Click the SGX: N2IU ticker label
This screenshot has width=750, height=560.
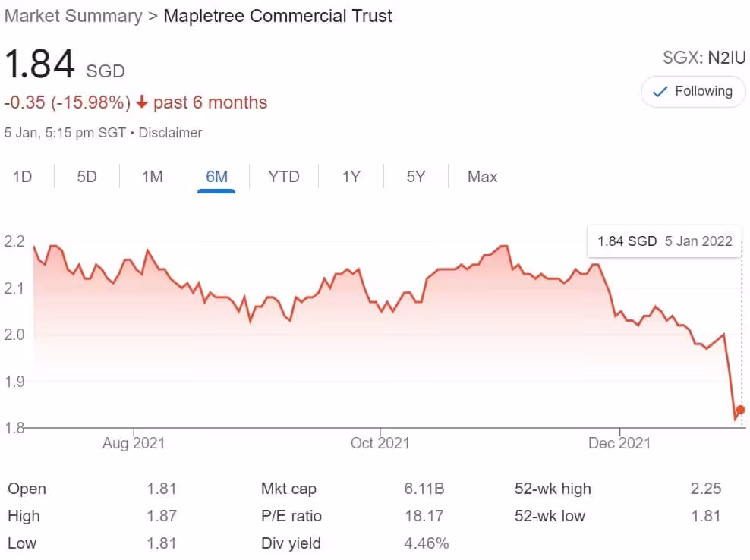(x=704, y=58)
